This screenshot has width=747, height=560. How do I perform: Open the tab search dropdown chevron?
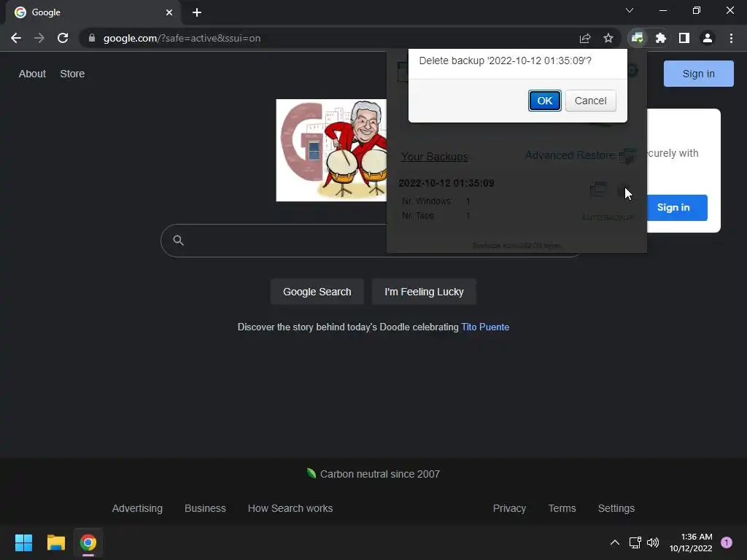click(x=630, y=10)
